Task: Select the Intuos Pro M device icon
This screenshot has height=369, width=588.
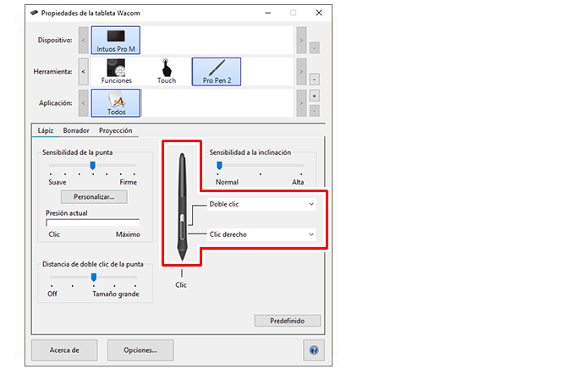Action: (x=116, y=40)
